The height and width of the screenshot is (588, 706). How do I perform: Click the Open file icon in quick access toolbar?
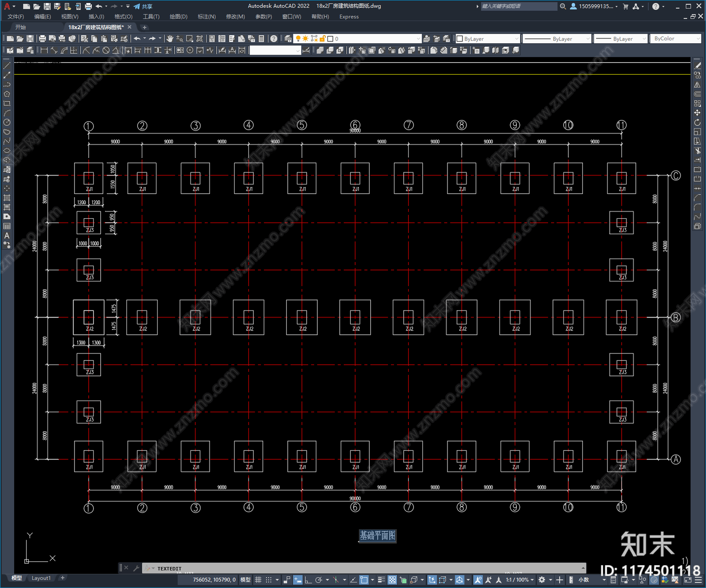[x=37, y=6]
